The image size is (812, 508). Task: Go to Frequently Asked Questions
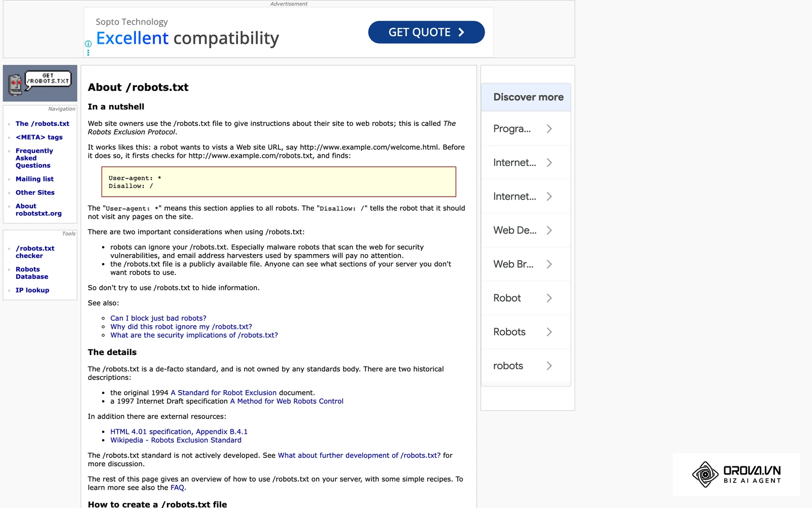coord(34,158)
